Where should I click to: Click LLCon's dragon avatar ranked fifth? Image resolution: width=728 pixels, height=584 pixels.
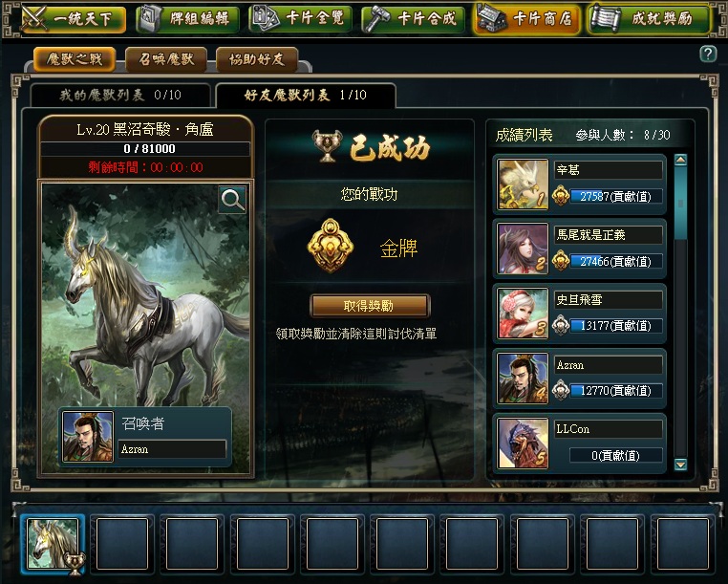pos(523,443)
